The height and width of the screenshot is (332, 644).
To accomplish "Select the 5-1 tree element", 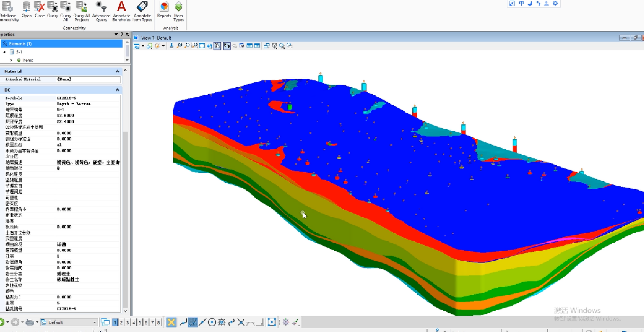I will (x=19, y=52).
